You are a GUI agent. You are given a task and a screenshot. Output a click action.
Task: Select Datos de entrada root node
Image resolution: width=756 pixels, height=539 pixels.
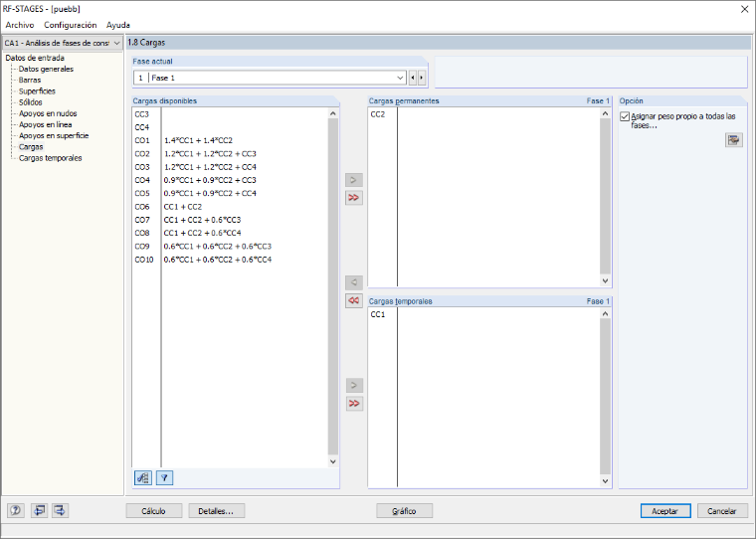coord(35,58)
